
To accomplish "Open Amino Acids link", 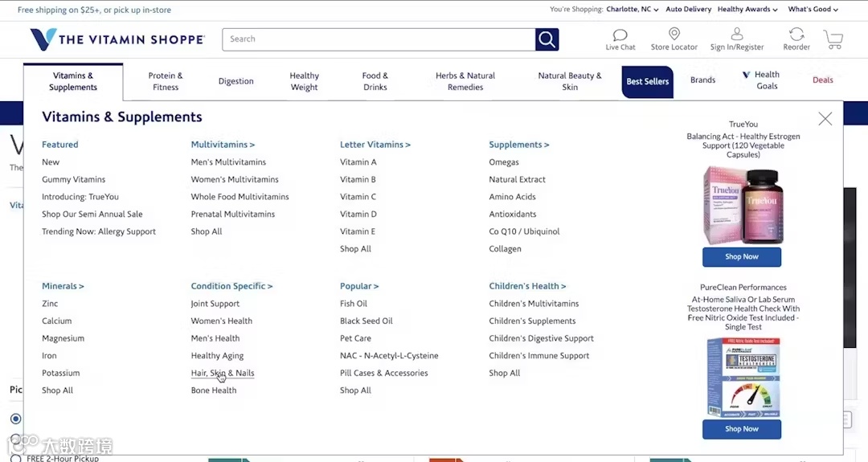I will [512, 197].
